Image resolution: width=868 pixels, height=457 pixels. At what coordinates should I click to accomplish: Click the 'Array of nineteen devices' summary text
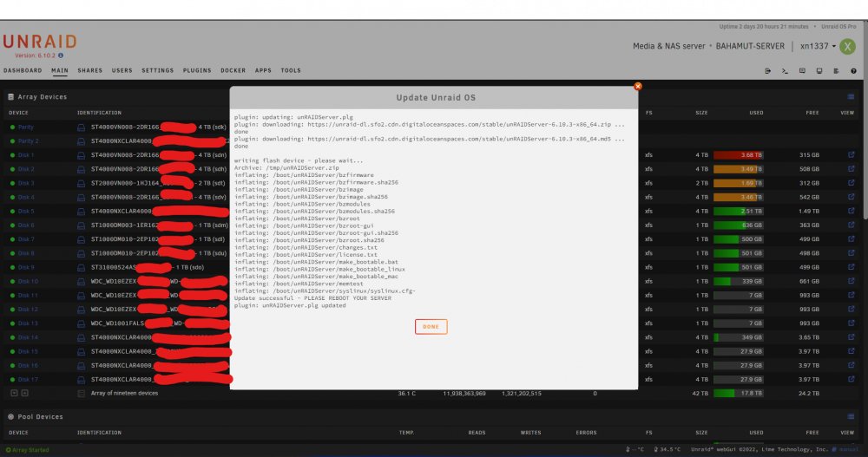[124, 394]
